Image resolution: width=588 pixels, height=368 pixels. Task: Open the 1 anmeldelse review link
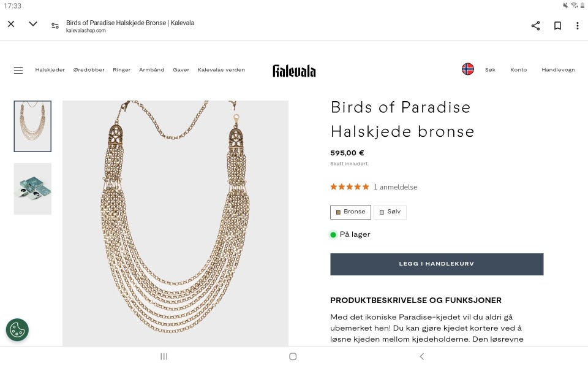396,187
